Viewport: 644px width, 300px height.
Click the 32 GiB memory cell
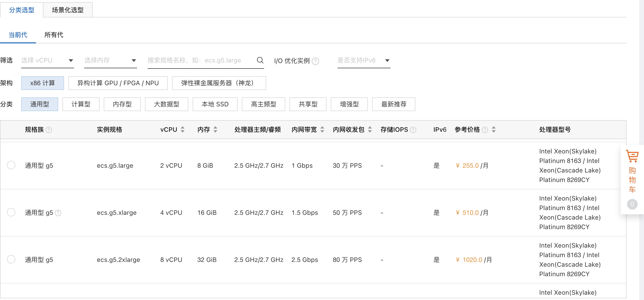coord(207,260)
